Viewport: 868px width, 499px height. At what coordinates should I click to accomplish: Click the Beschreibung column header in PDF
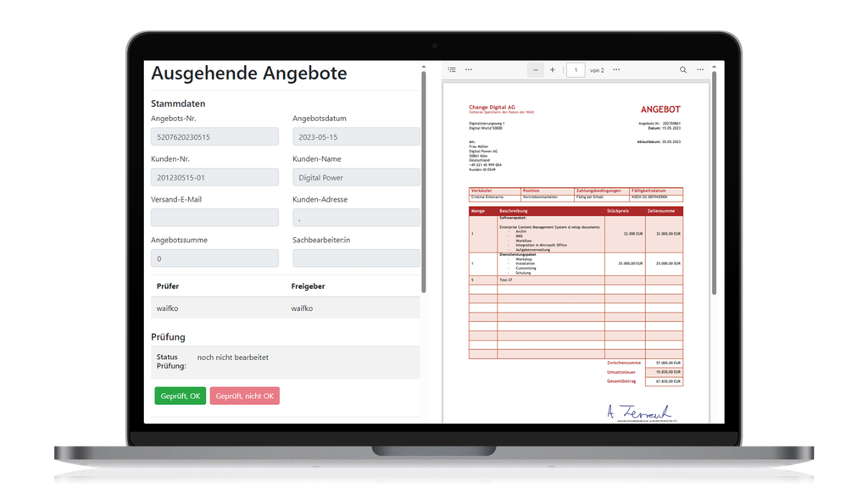coord(513,211)
